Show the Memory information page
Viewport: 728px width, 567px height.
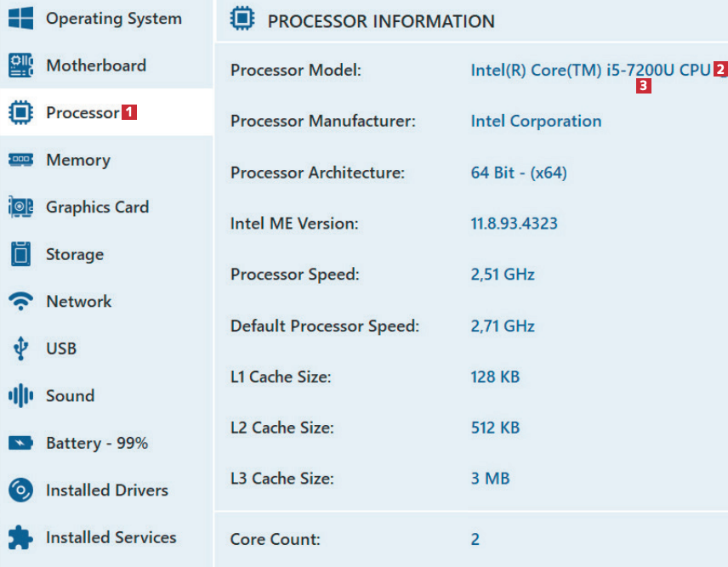(x=78, y=160)
